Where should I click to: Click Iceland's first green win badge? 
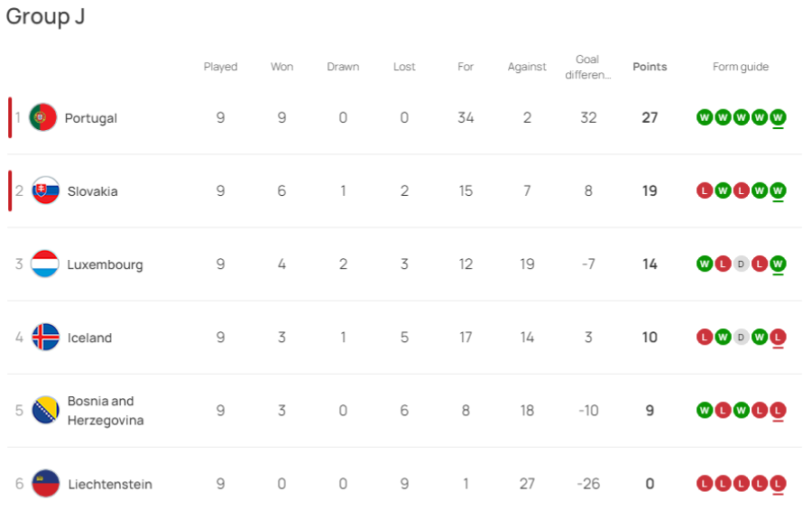click(x=723, y=338)
